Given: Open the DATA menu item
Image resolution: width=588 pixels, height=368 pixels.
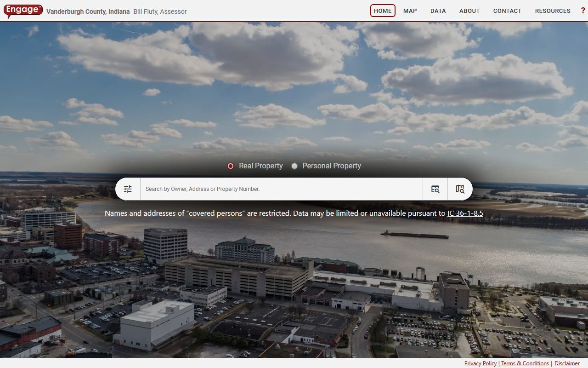Looking at the screenshot, I should coord(438,11).
